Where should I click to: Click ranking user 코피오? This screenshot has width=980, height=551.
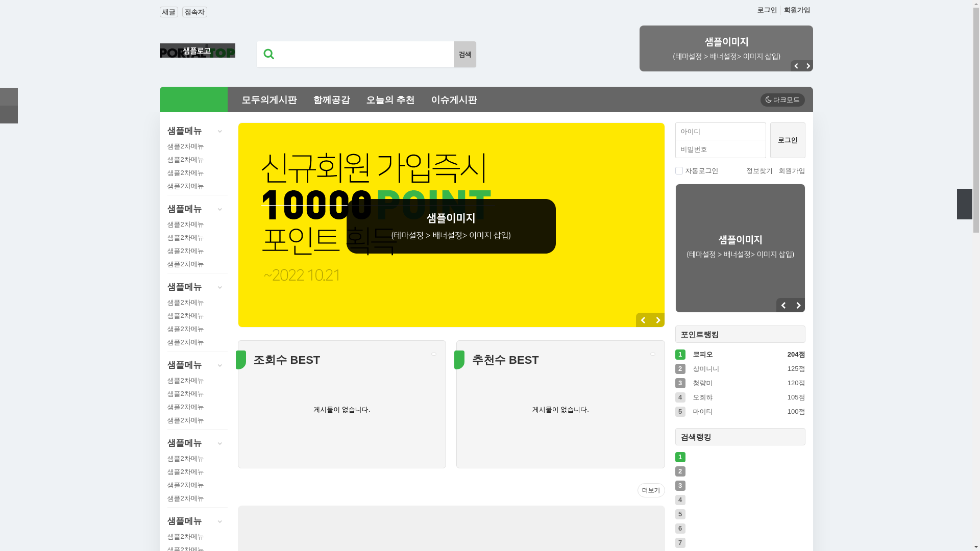click(x=703, y=355)
